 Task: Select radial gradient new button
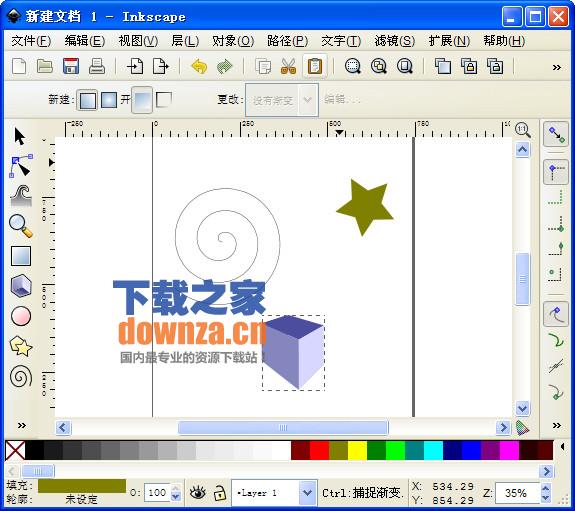pyautogui.click(x=109, y=100)
